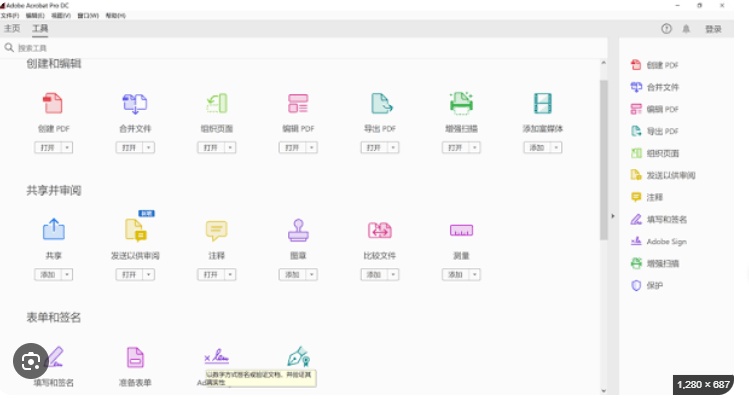Select 创建 PDF in right sidebar
This screenshot has width=749, height=399.
pyautogui.click(x=654, y=65)
